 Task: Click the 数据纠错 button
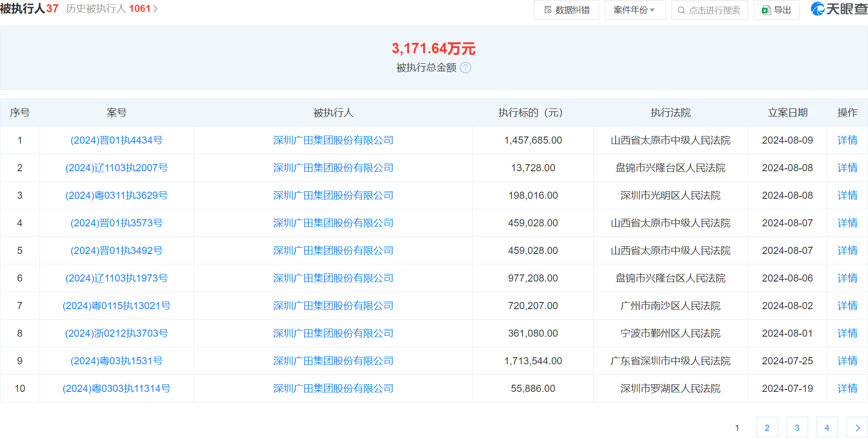tap(566, 10)
